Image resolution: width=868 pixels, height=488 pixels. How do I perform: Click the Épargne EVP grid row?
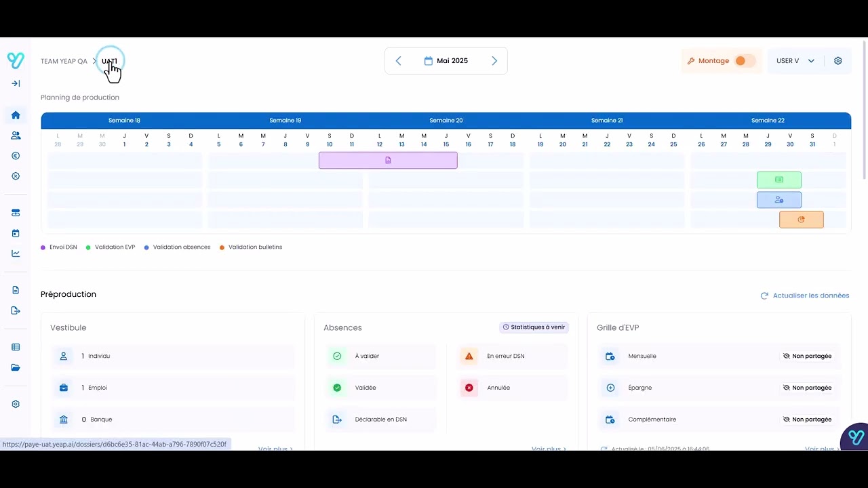[x=719, y=388]
